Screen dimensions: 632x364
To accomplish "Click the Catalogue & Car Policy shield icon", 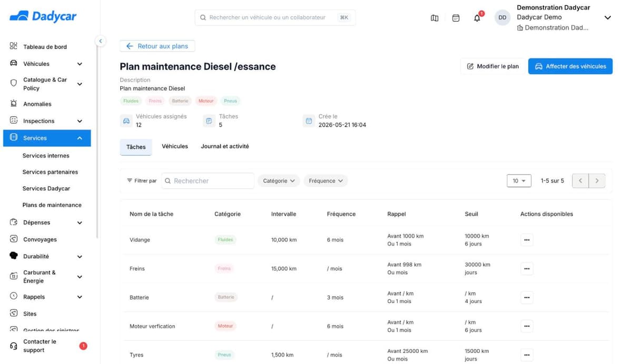I will [14, 83].
